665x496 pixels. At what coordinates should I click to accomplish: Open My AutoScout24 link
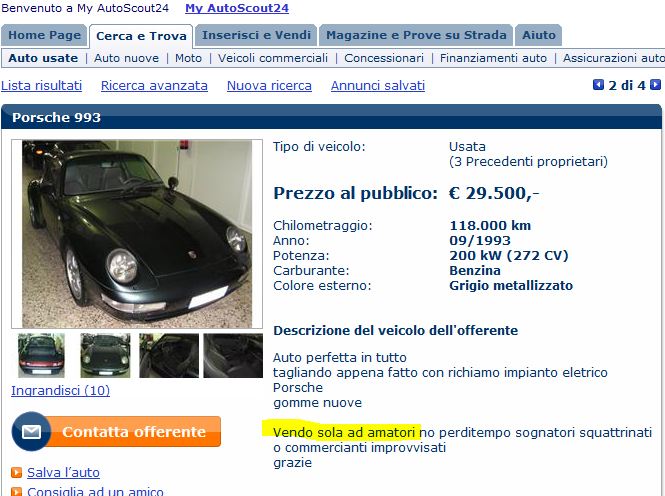click(237, 8)
